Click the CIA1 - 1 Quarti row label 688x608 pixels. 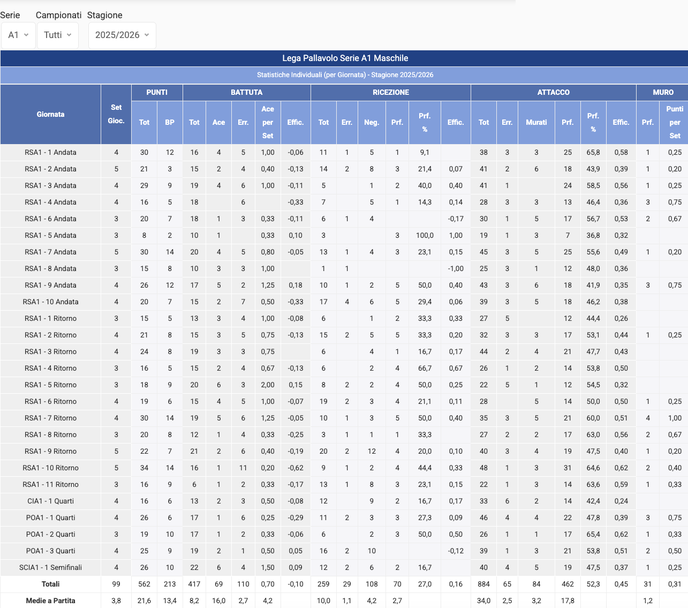point(50,500)
